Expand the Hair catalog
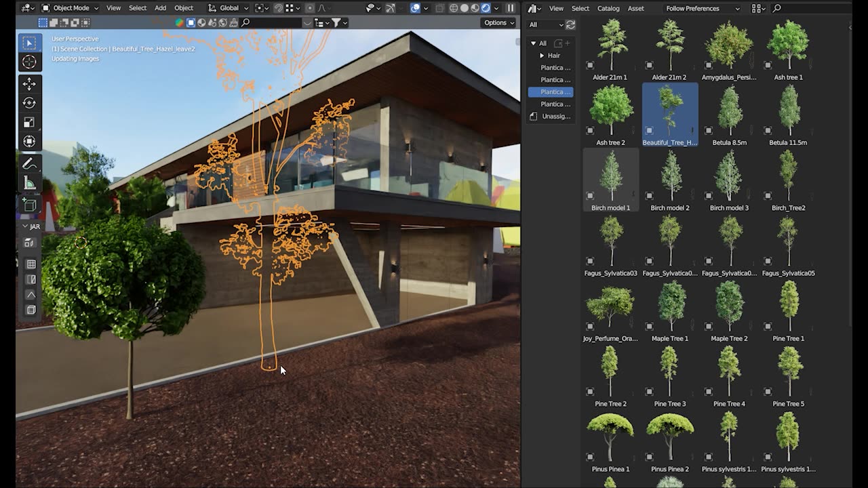Viewport: 868px width, 488px height. (542, 56)
